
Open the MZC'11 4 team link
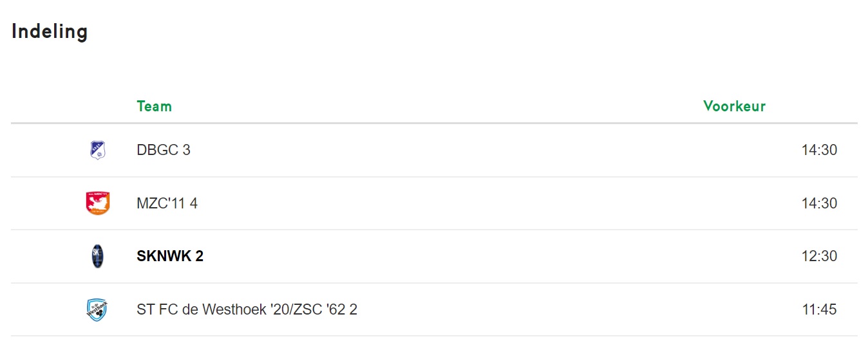tap(167, 203)
